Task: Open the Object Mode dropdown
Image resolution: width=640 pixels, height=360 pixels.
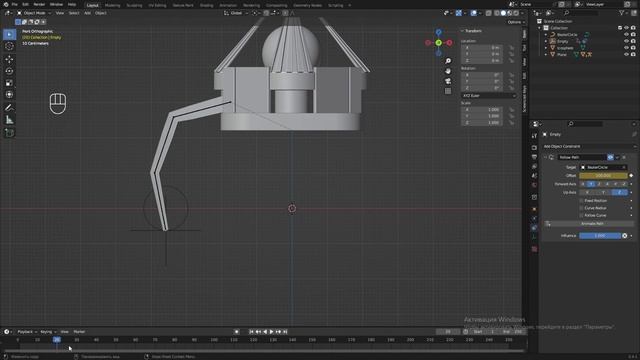Action: 34,13
